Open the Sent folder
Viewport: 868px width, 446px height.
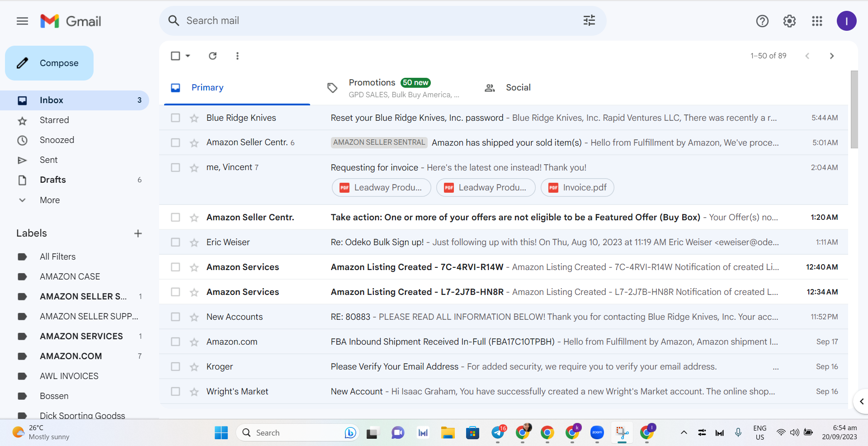[x=75, y=160]
